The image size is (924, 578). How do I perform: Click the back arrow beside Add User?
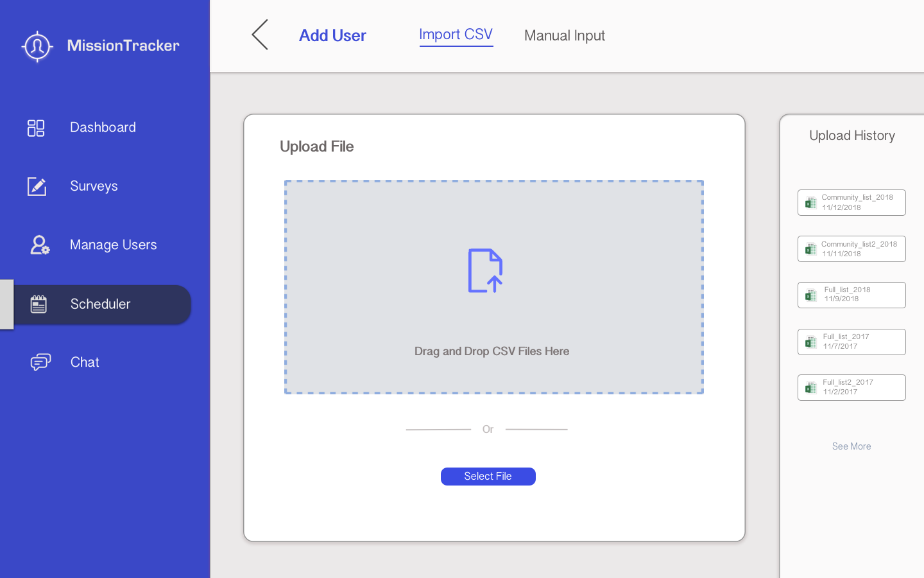pos(260,35)
